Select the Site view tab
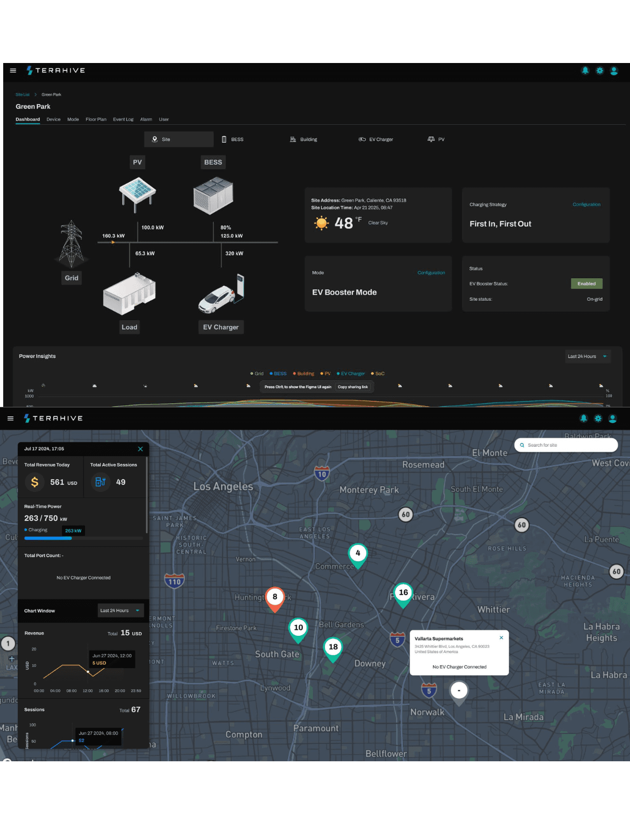The width and height of the screenshot is (630, 840). [179, 139]
